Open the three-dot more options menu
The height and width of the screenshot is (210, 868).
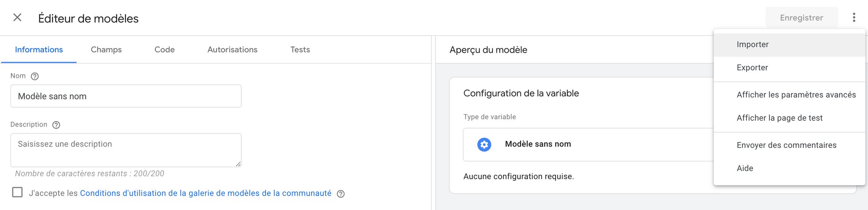854,17
